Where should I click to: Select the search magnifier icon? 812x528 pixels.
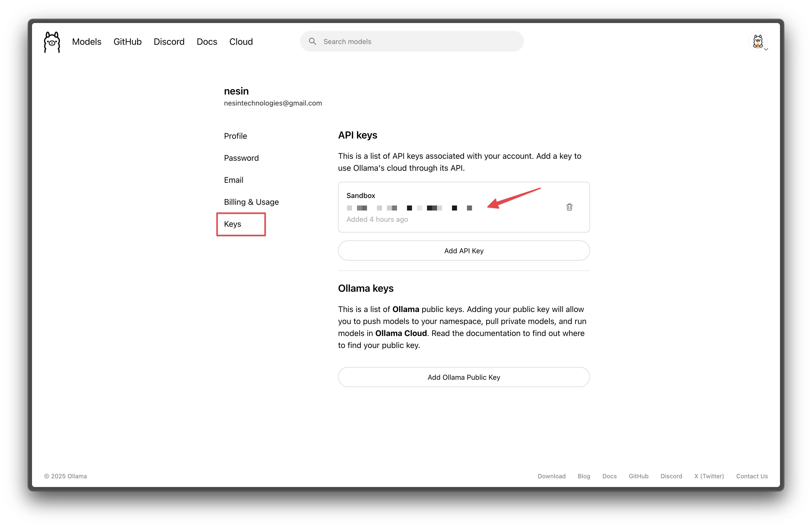pyautogui.click(x=312, y=41)
